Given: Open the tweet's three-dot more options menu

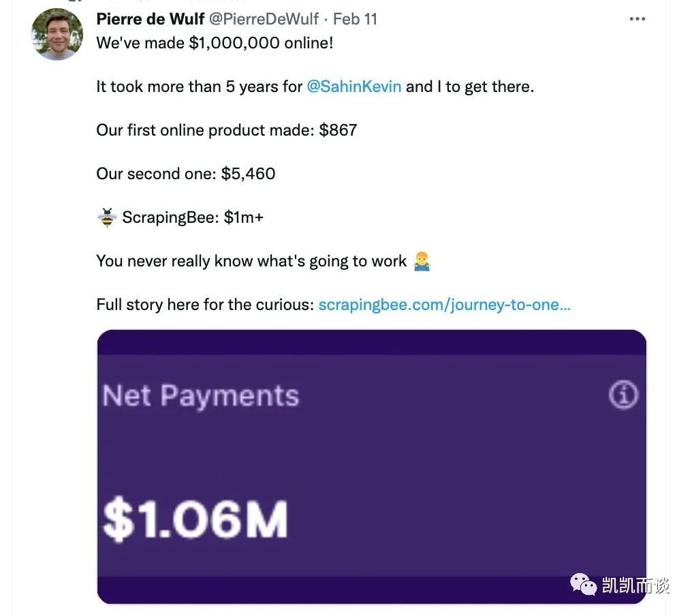Looking at the screenshot, I should point(637,19).
